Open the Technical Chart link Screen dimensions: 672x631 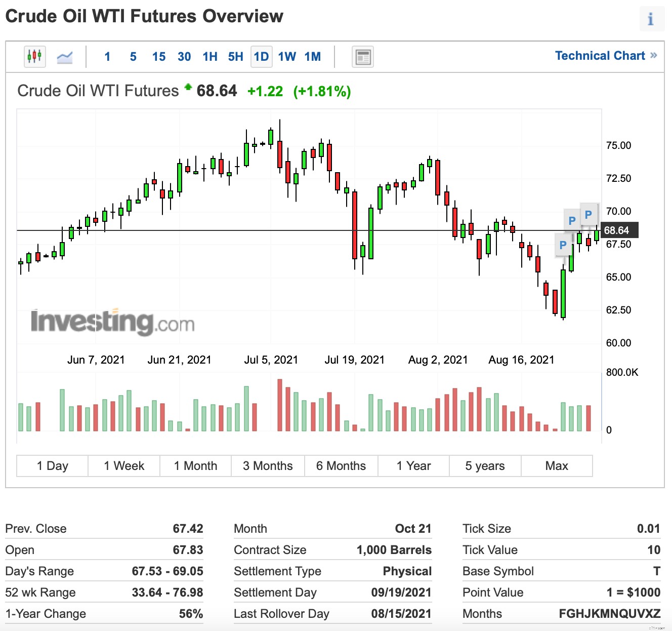[x=601, y=56]
